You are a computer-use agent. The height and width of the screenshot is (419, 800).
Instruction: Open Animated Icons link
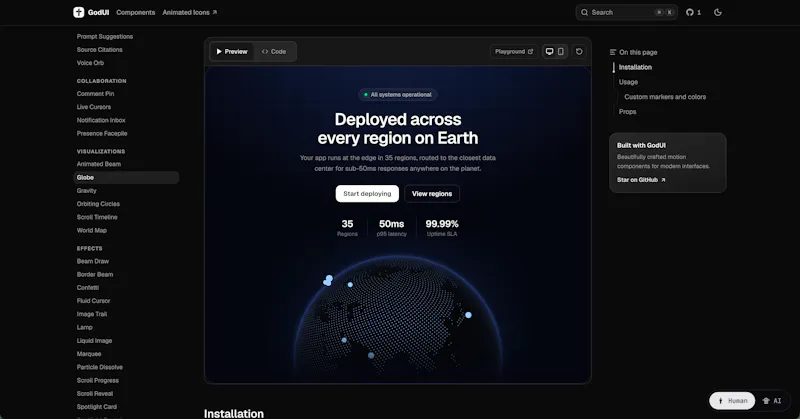click(190, 12)
